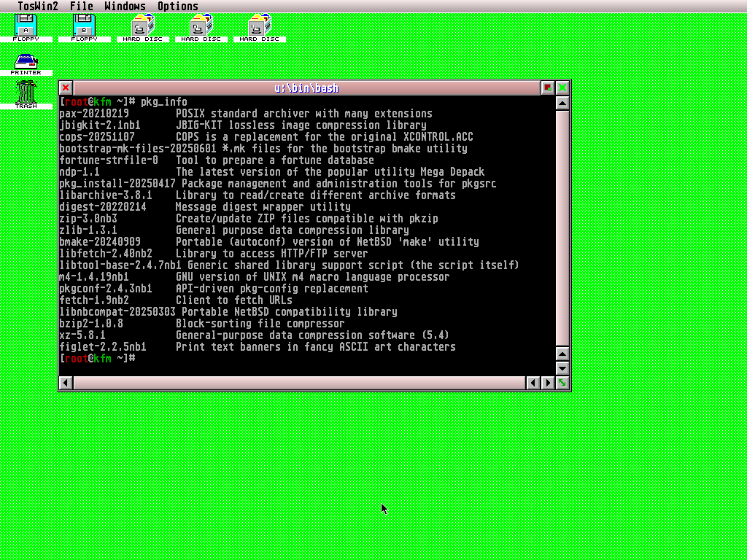Click the scroll down arrow in terminal window
This screenshot has width=747, height=560.
[x=562, y=368]
